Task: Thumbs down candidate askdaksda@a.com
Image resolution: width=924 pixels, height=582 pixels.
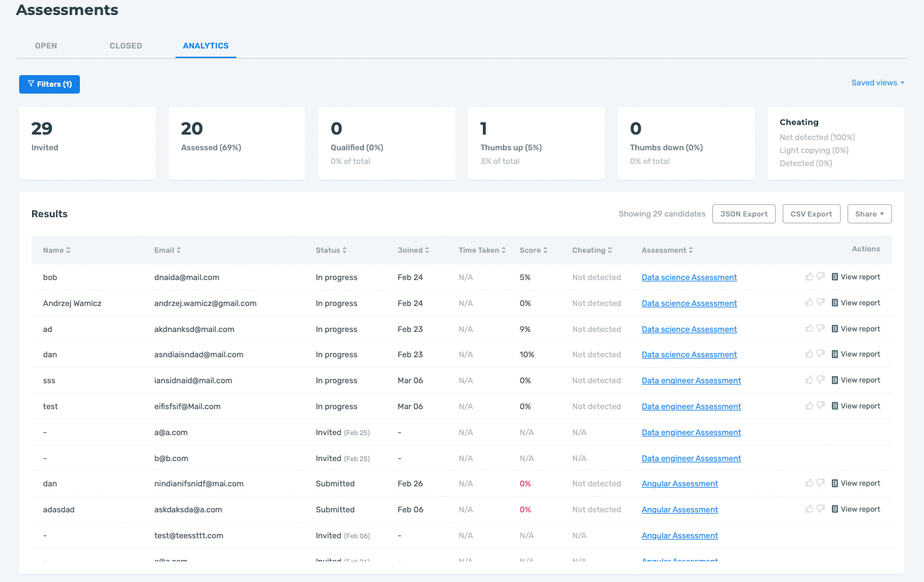Action: [x=821, y=510]
